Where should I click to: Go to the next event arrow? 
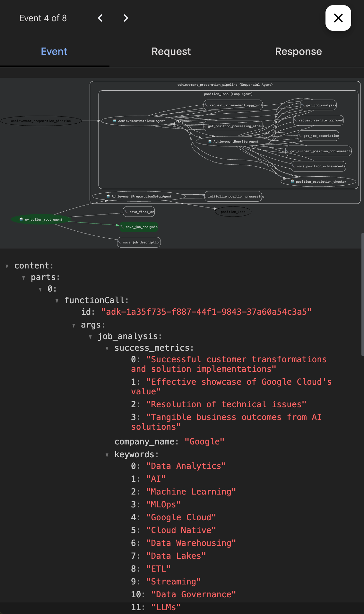[x=126, y=18]
